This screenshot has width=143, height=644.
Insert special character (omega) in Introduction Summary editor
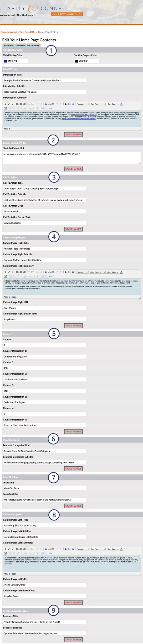tap(69, 104)
